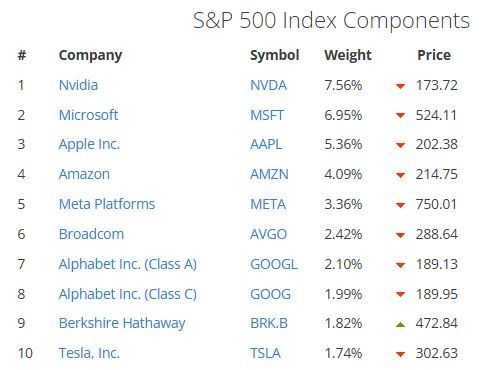This screenshot has height=370, width=481.
Task: Open Alphabet Inc. (Class C) link
Action: tap(128, 294)
